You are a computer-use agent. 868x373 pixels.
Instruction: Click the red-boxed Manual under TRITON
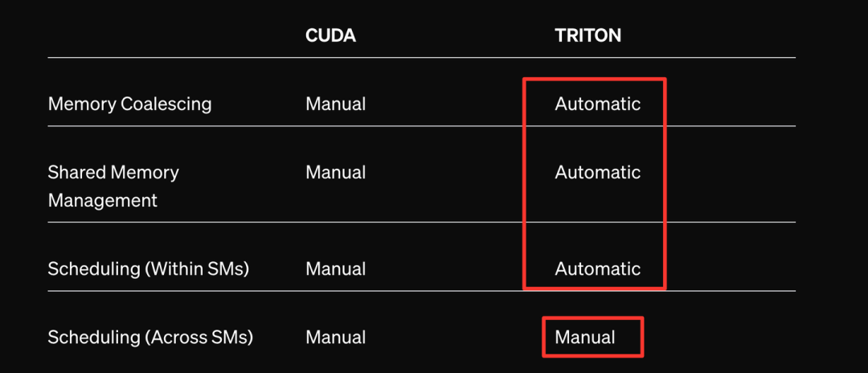coord(585,337)
